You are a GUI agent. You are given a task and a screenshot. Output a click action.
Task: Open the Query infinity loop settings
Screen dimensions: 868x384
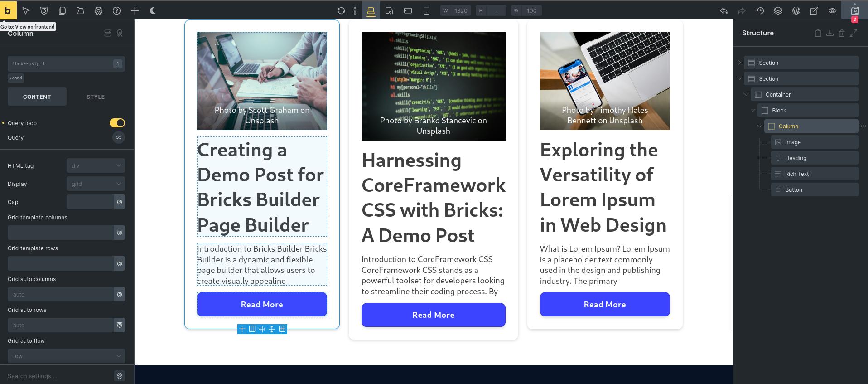[x=119, y=137]
